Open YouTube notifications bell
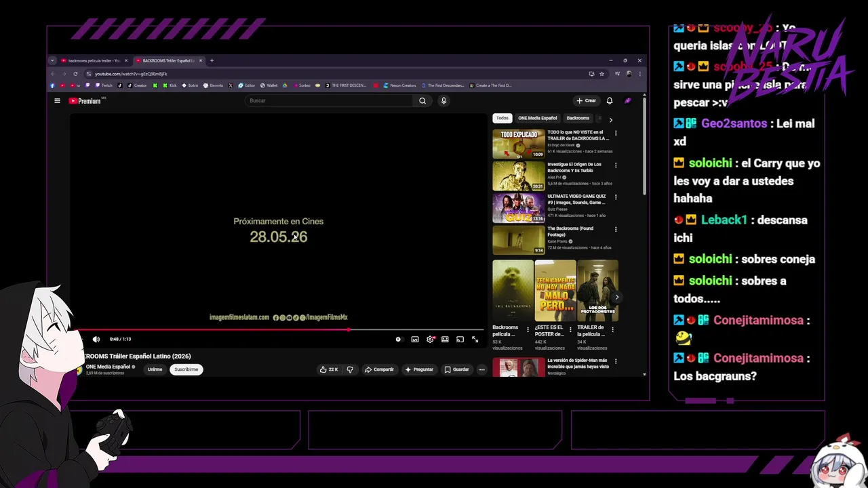The height and width of the screenshot is (488, 868). pyautogui.click(x=610, y=101)
